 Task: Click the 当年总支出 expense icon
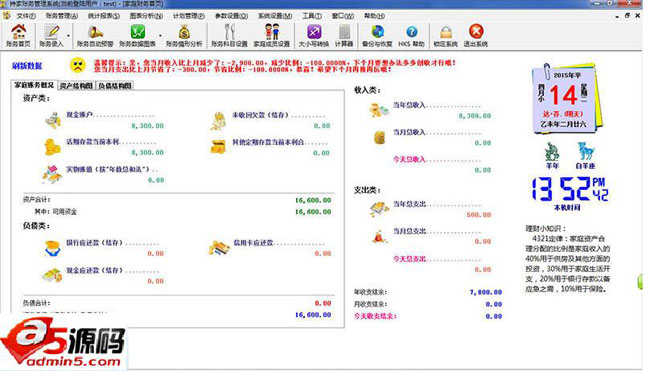(x=379, y=209)
